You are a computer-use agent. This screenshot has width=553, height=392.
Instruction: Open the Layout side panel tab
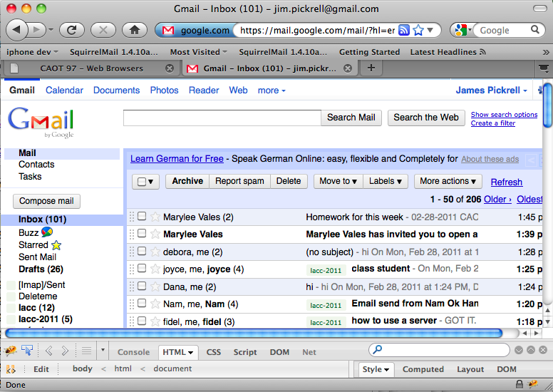coord(470,369)
